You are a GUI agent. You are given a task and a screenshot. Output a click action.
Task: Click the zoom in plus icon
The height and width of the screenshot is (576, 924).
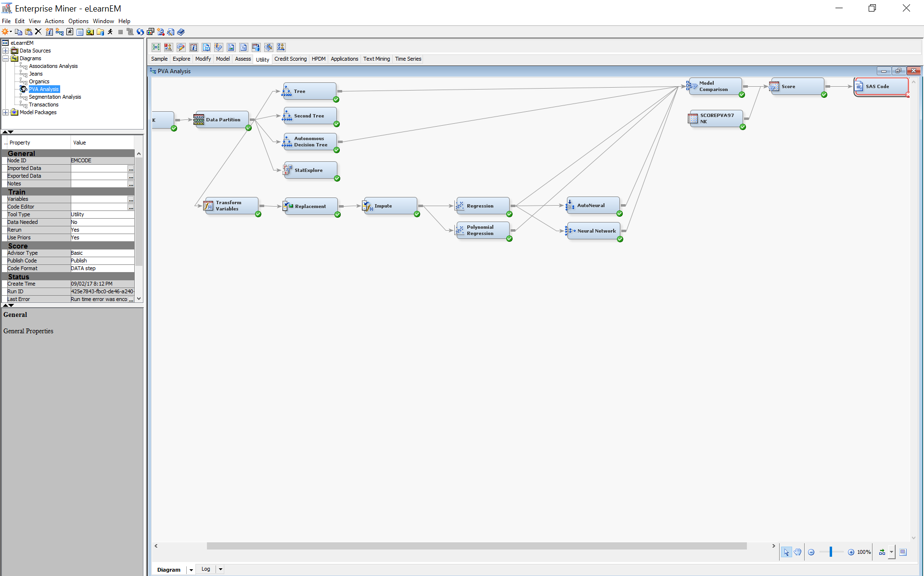click(x=851, y=552)
